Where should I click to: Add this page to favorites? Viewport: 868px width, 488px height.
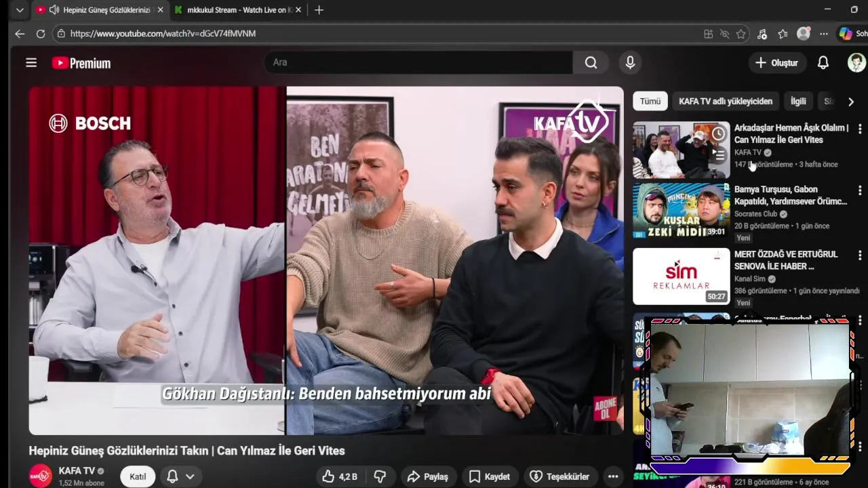tap(741, 34)
